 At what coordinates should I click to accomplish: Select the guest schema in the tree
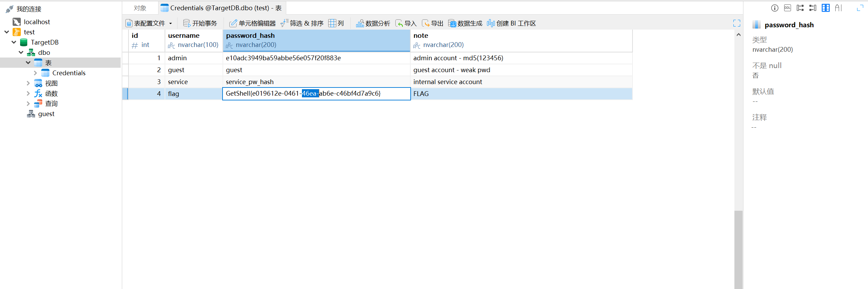tap(46, 114)
